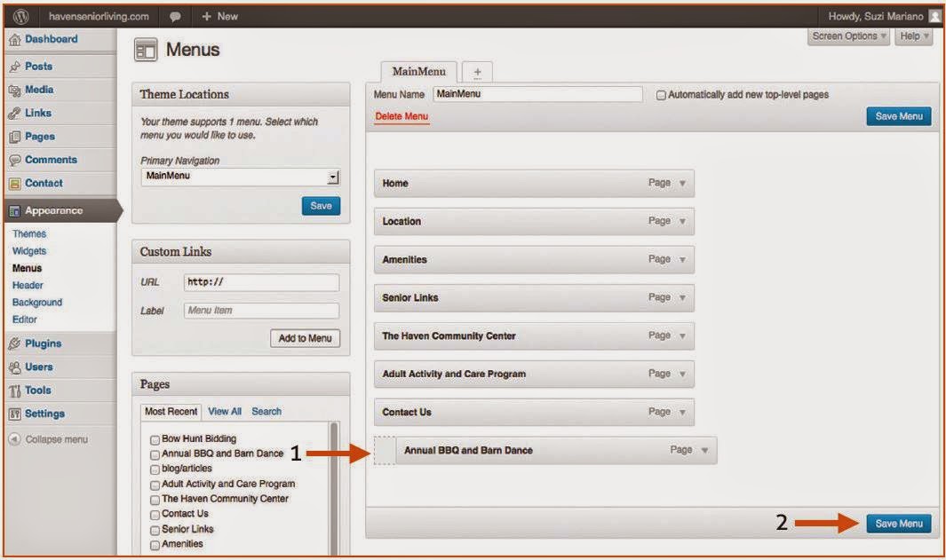The height and width of the screenshot is (560, 946).
Task: Select the MainMenu tab
Action: tap(418, 72)
